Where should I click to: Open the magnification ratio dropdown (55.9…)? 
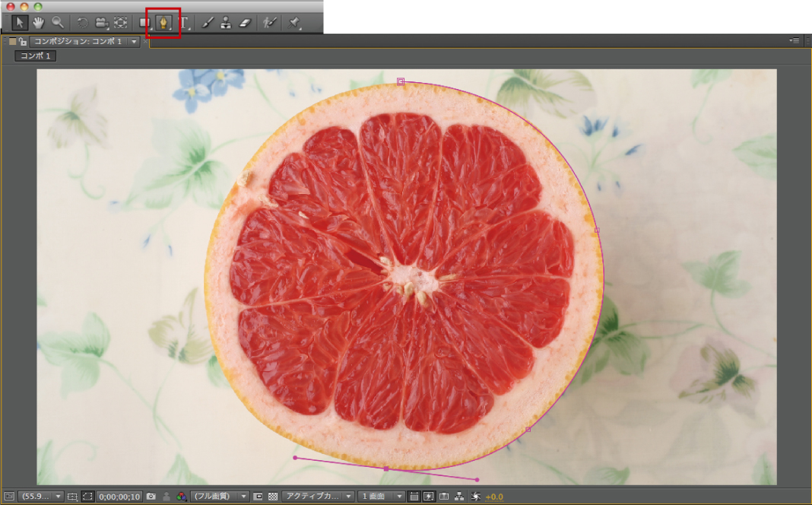click(x=42, y=497)
